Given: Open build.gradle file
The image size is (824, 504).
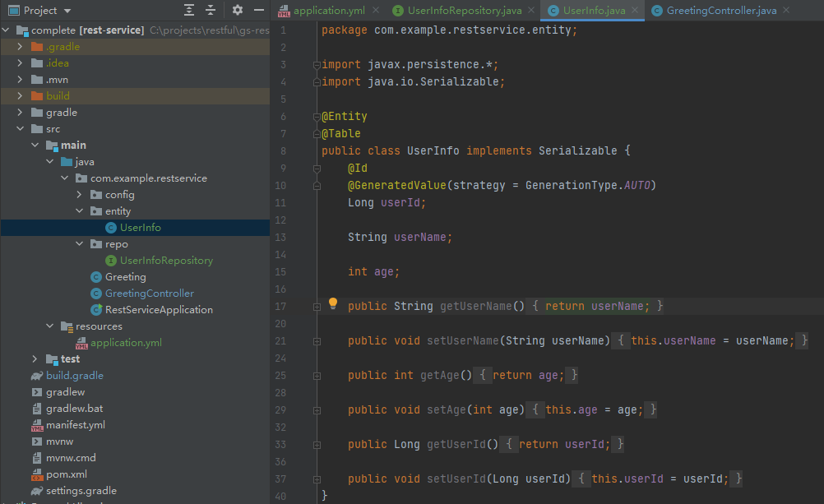Looking at the screenshot, I should click(75, 376).
